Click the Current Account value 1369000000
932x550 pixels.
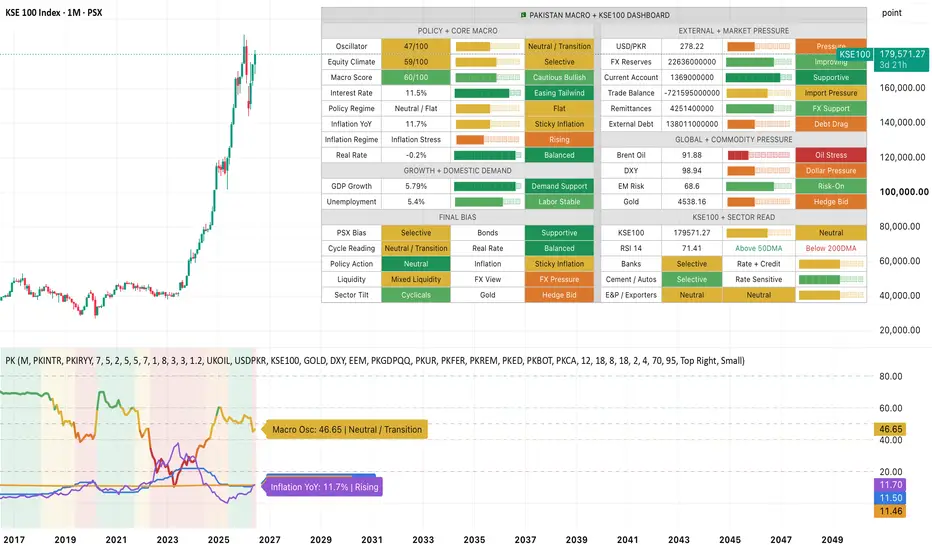tap(692, 77)
